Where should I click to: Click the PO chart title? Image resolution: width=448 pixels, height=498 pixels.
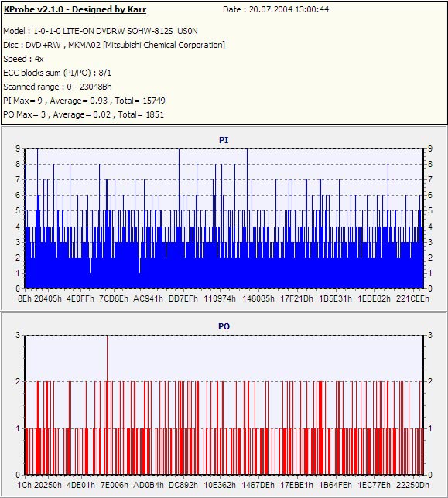tap(224, 326)
